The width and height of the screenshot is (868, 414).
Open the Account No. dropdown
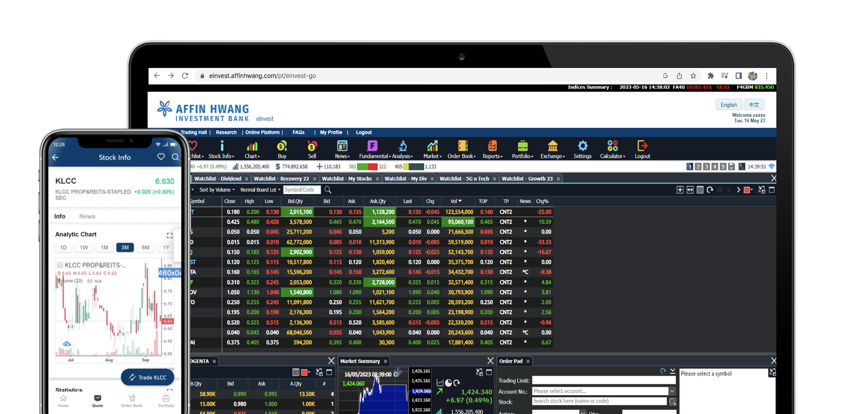pyautogui.click(x=672, y=391)
